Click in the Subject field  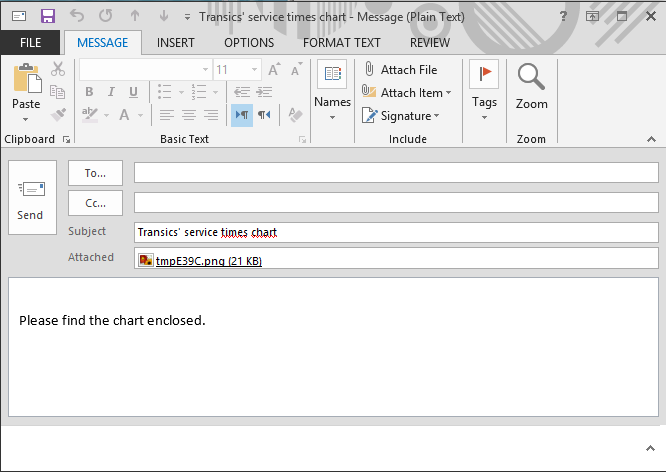396,232
